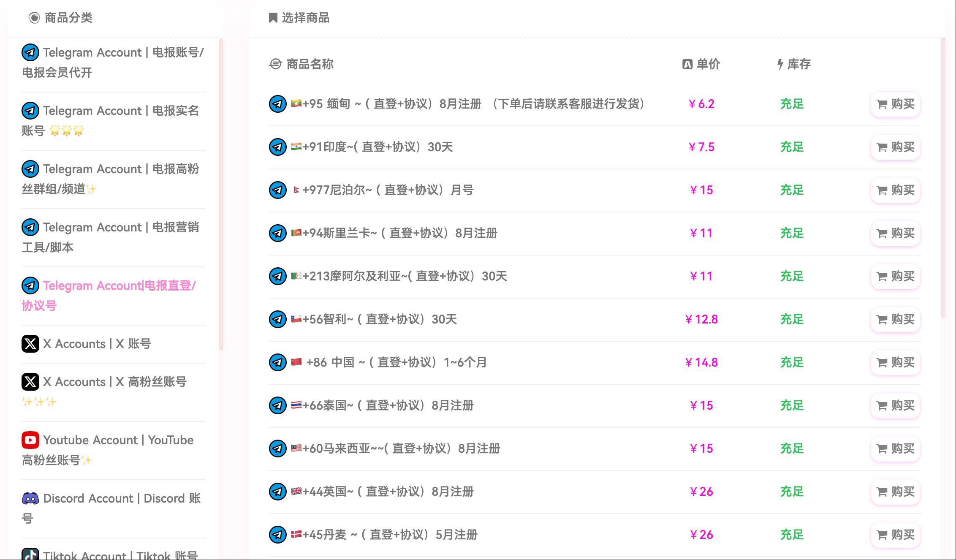
Task: Buy the +44 英国 8月注册 account
Action: tap(895, 492)
